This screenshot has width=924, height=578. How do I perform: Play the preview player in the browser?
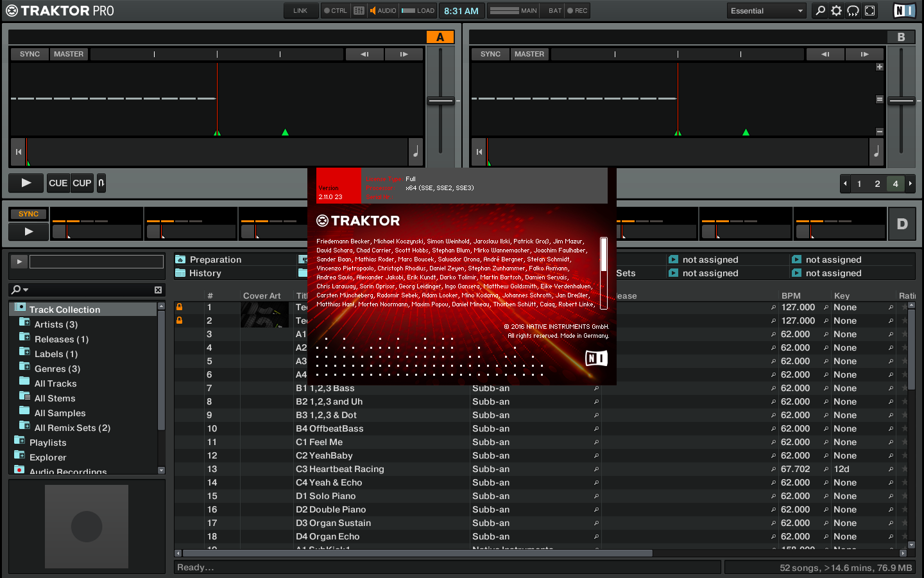point(19,261)
